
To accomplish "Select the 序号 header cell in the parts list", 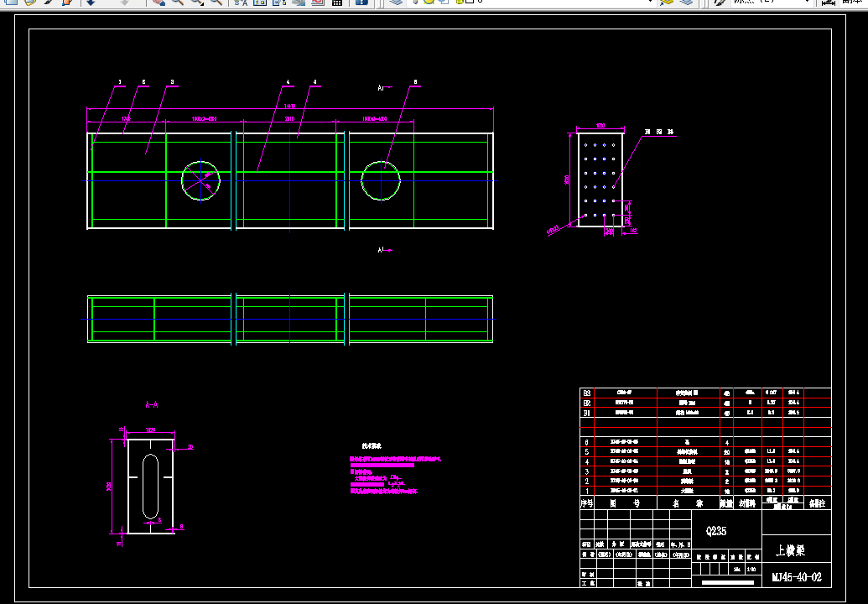I will tap(587, 503).
